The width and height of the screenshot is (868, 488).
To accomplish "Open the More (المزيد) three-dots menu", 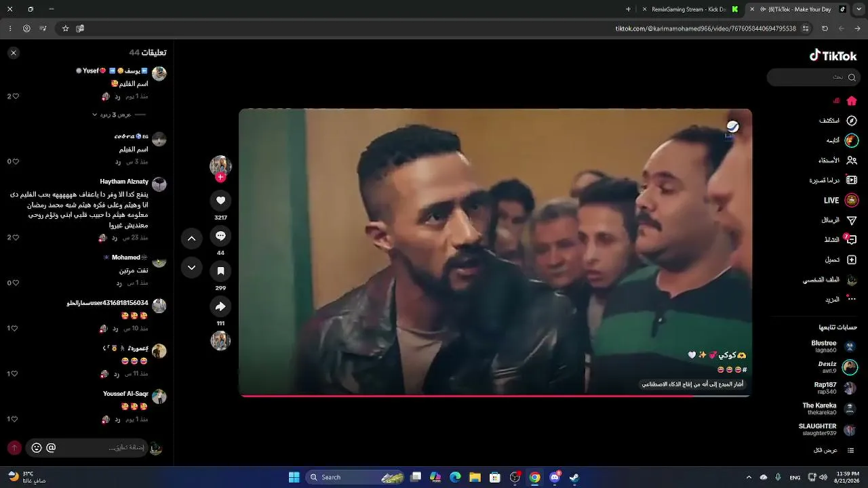I will click(x=852, y=299).
